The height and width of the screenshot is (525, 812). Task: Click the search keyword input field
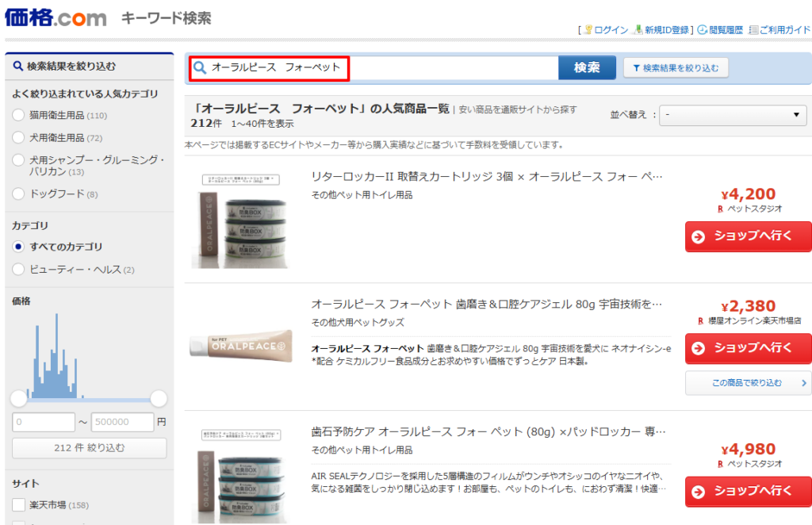pos(374,68)
